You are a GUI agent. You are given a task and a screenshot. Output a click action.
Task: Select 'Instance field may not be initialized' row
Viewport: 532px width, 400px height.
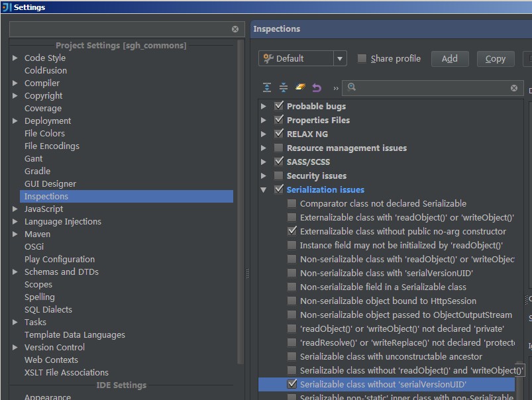401,245
